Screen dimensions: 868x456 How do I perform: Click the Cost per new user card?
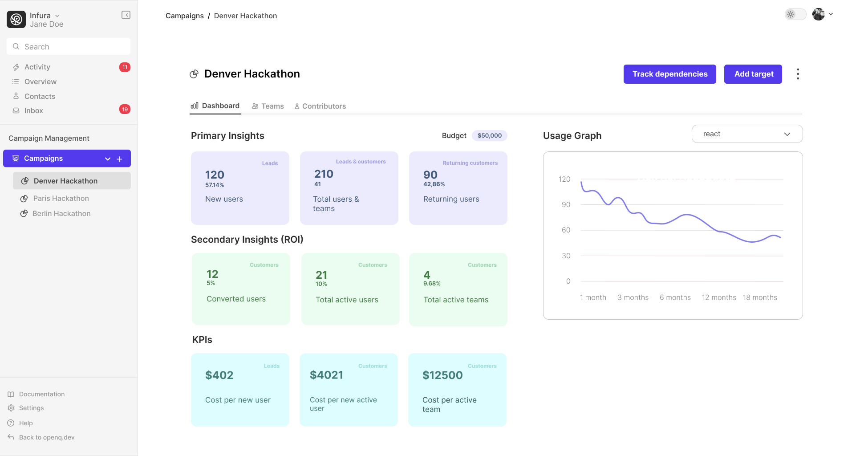[240, 390]
